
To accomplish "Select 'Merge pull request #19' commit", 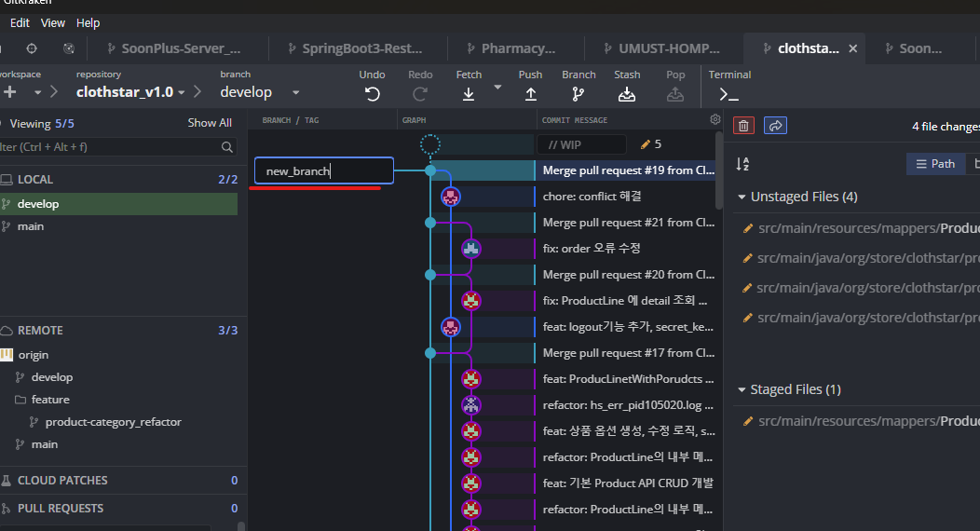I will (x=628, y=170).
